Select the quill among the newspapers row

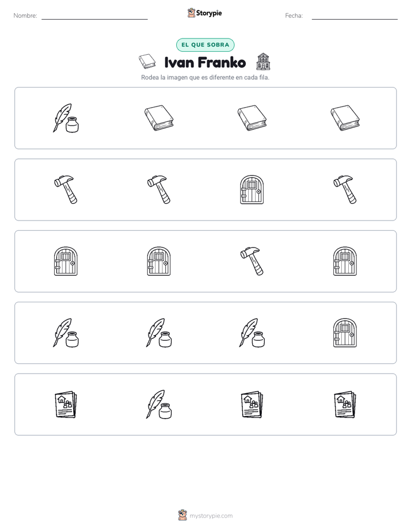[x=159, y=404]
